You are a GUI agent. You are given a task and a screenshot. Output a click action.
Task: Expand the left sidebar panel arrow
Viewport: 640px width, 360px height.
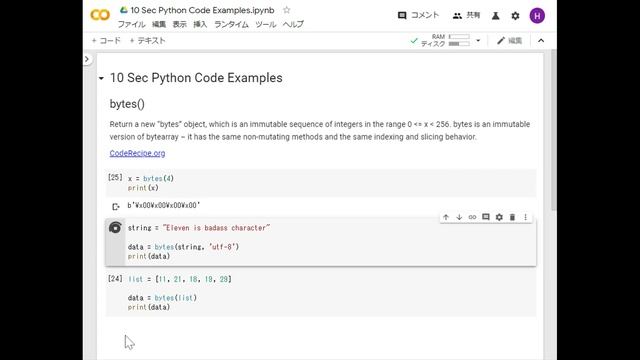87,59
